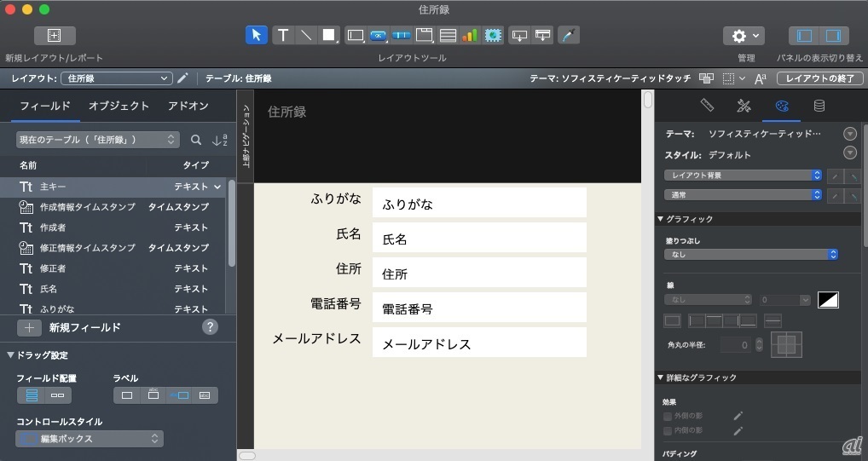Click the new layout/report icon
Image resolution: width=868 pixels, height=461 pixels.
(55, 35)
